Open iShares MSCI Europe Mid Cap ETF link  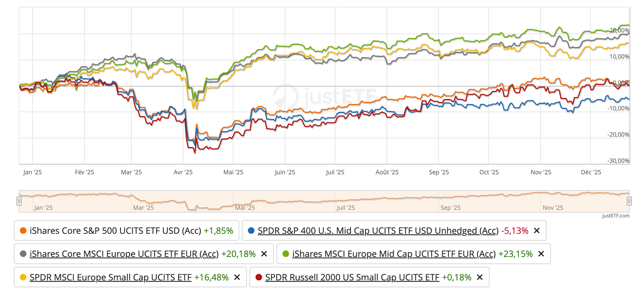[x=394, y=254]
